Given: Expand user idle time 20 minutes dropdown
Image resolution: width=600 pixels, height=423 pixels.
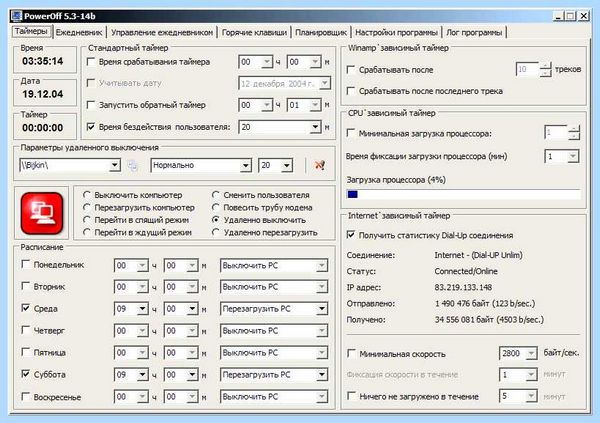Looking at the screenshot, I should click(x=315, y=127).
